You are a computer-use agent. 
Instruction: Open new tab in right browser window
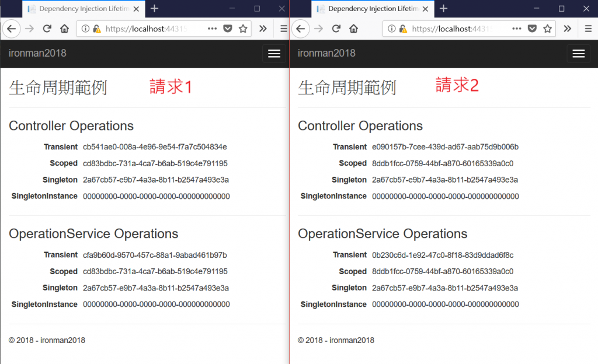point(444,8)
